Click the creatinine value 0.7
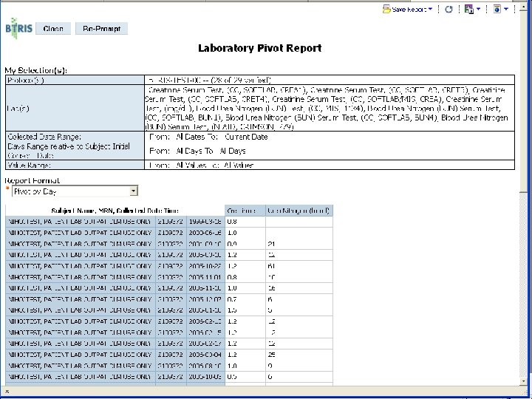 tap(232, 299)
